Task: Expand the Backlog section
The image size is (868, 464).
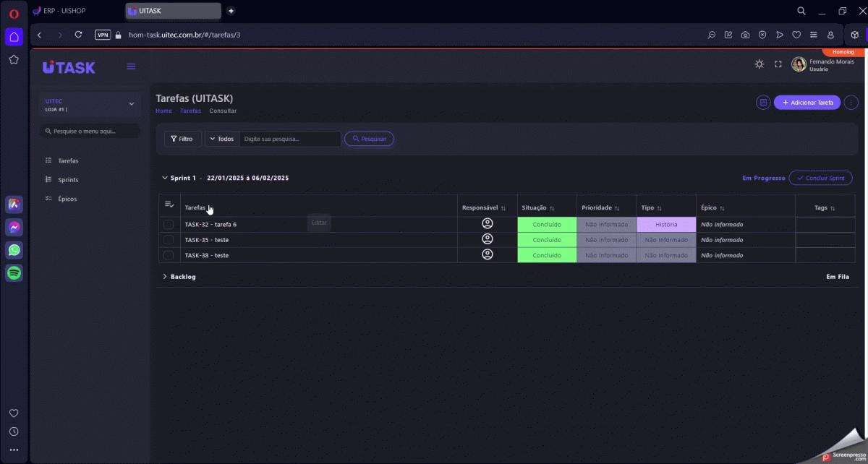Action: (x=165, y=277)
